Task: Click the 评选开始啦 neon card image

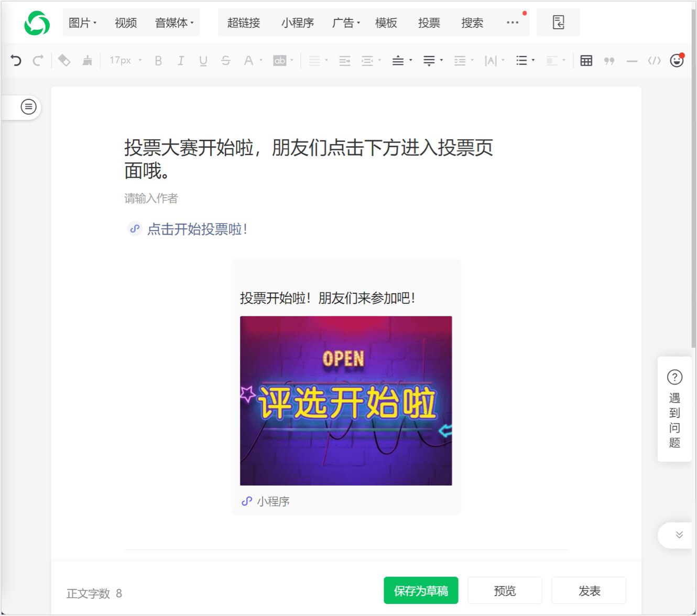Action: pos(346,401)
